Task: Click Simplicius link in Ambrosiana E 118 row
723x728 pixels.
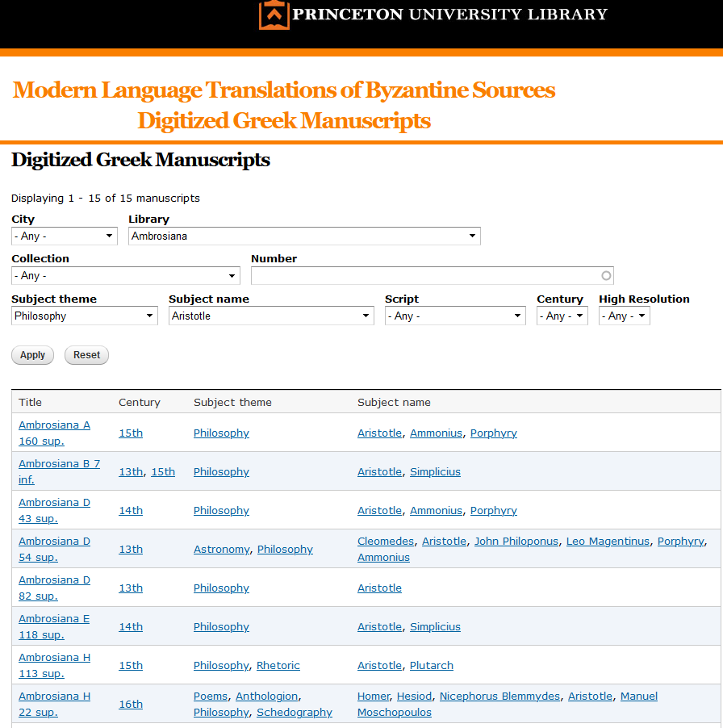Action: 435,627
